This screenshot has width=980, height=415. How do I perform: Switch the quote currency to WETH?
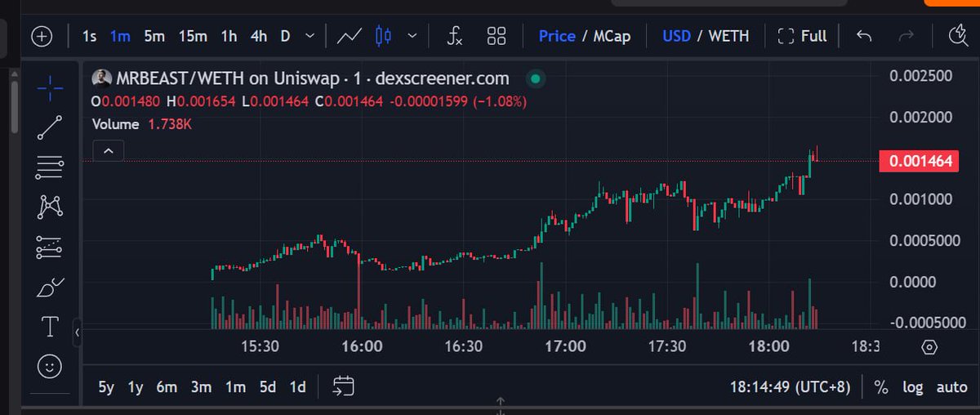(x=728, y=36)
